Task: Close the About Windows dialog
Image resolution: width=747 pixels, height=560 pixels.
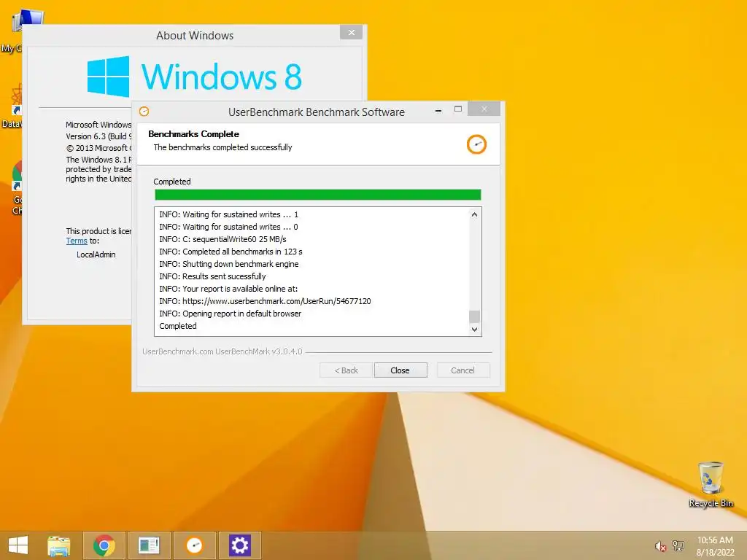Action: point(351,32)
